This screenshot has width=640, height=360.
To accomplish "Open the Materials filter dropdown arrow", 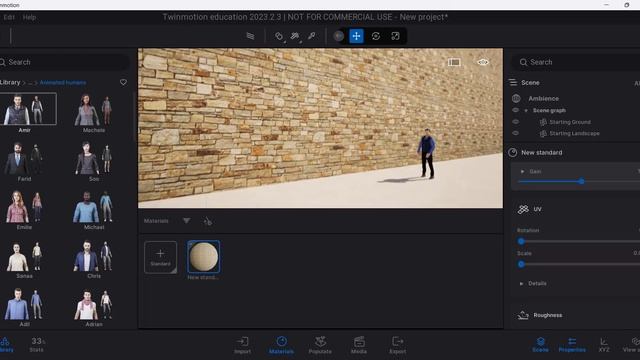I will pyautogui.click(x=186, y=221).
